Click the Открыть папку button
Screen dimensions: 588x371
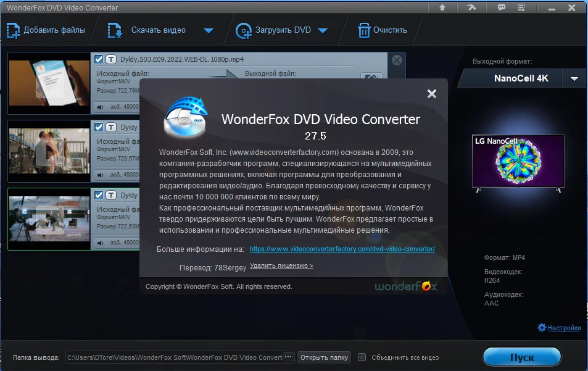click(x=324, y=357)
